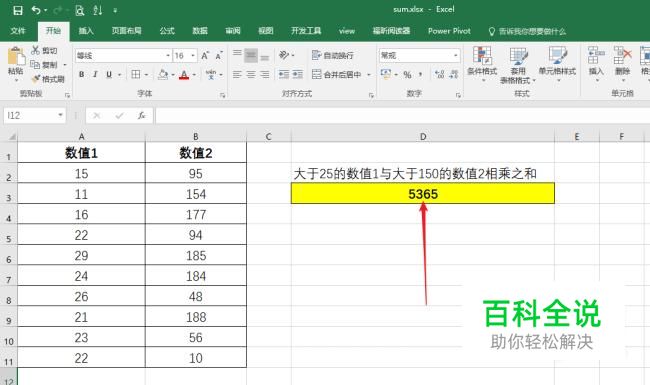The height and width of the screenshot is (385, 650).
Task: Click the Format as Table icon
Action: [518, 56]
